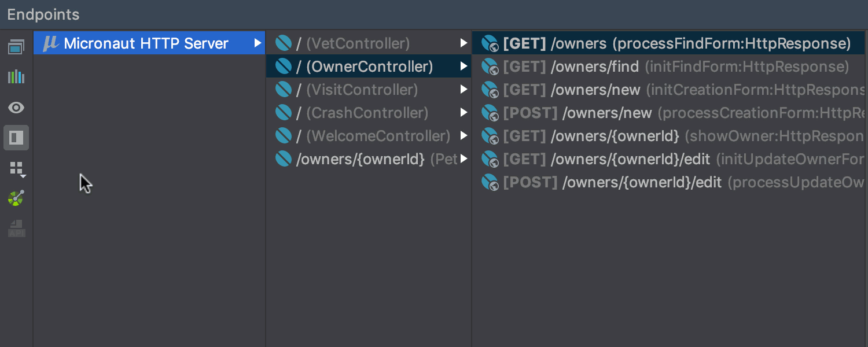Click the modules filter icon in sidebar

point(16,47)
